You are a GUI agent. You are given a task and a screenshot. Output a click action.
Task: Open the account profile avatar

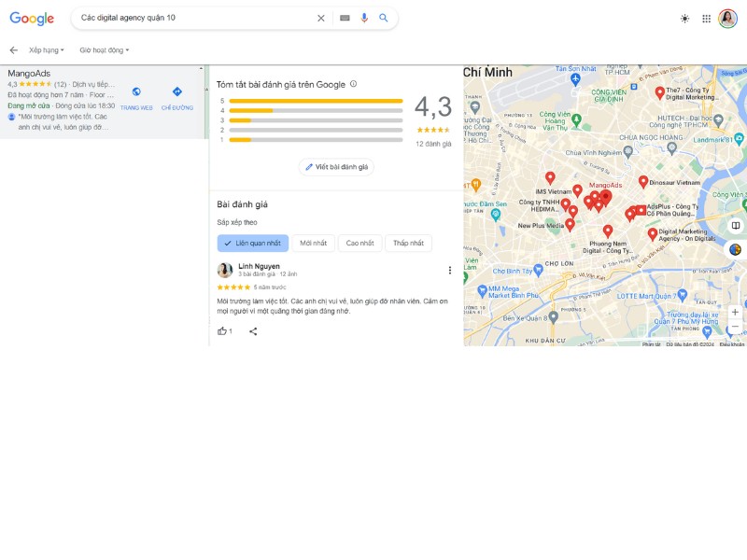click(728, 19)
